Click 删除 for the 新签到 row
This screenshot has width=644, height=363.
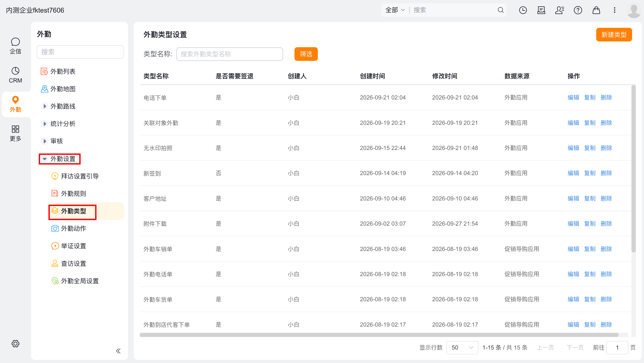coord(606,173)
